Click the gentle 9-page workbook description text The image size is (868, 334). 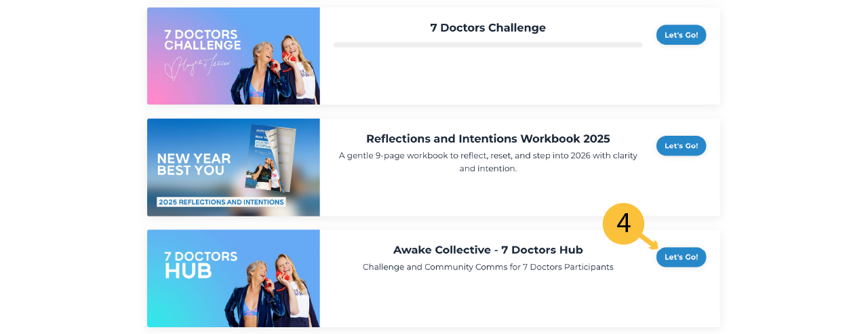point(488,162)
